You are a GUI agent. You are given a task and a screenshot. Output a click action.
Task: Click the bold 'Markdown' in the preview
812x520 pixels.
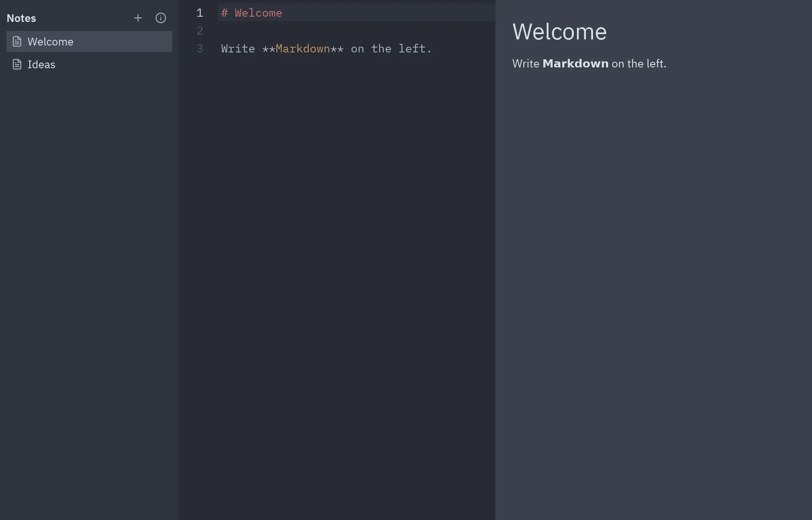coord(575,63)
